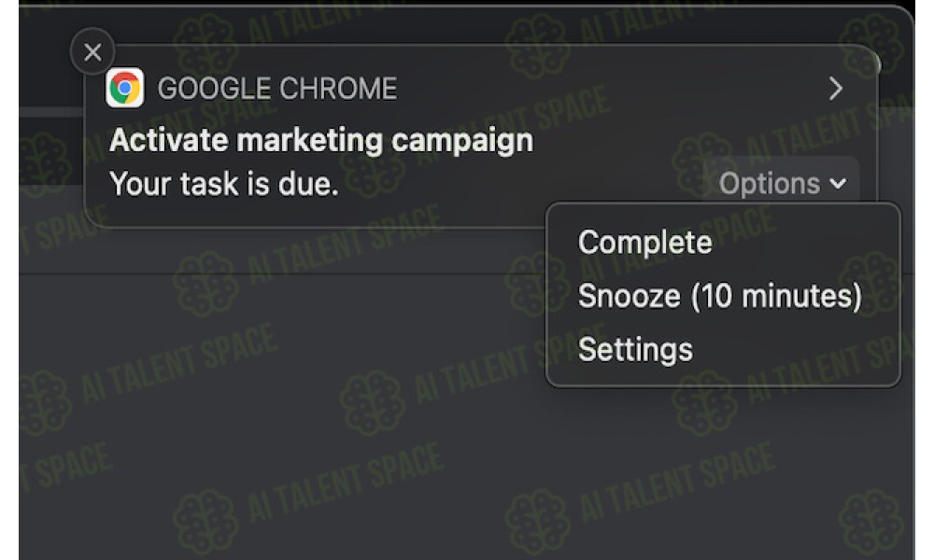Click the circular close icon on the notification
This screenshot has width=934, height=560.
click(92, 51)
